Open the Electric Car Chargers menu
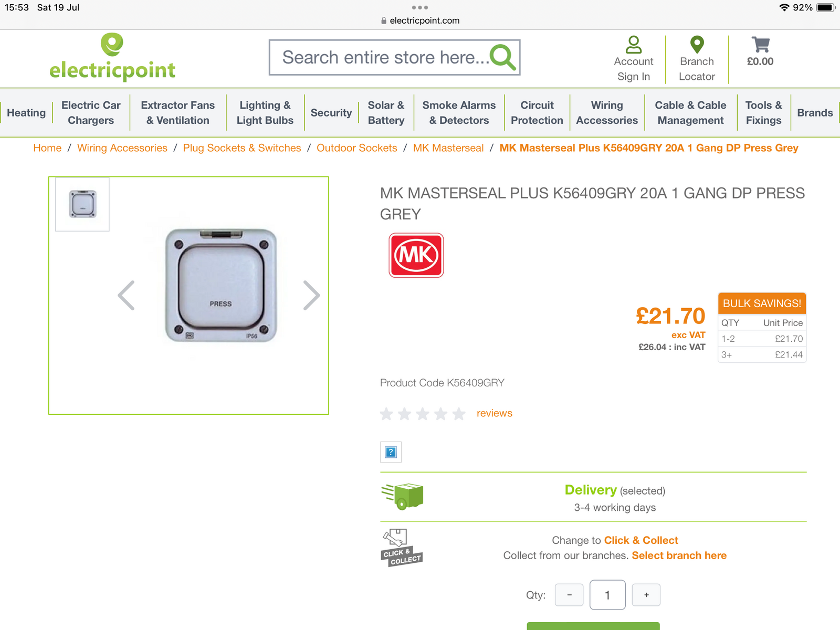 click(91, 113)
